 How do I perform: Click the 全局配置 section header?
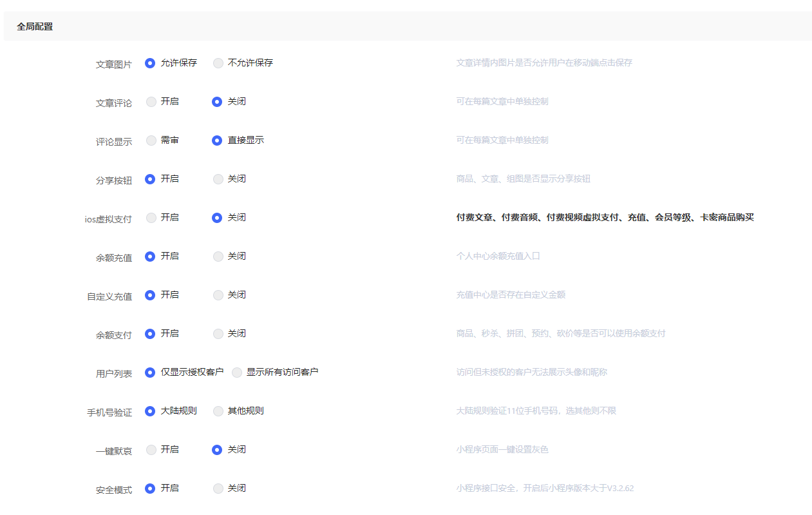click(35, 26)
